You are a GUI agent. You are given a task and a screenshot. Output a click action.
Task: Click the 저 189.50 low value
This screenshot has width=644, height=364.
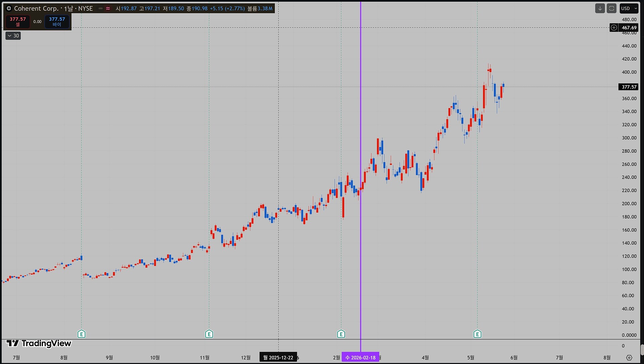point(173,8)
